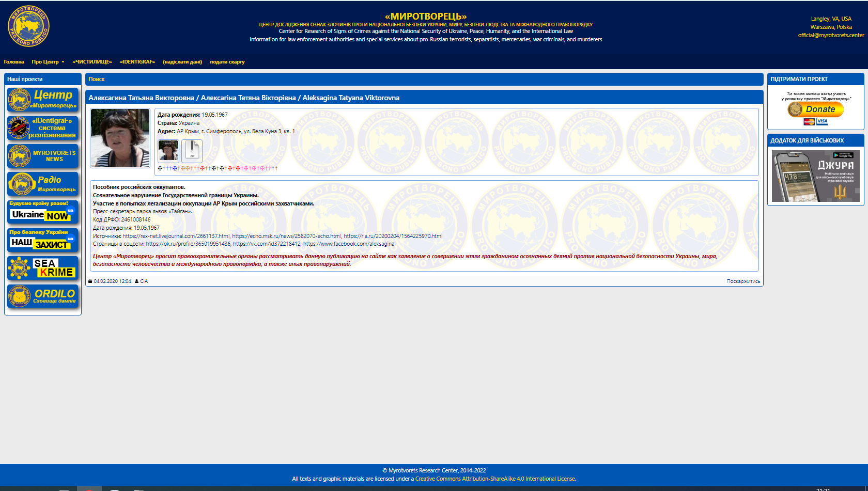Click the Myrotvorets globe logo in header
This screenshot has width=868, height=491.
coord(28,26)
